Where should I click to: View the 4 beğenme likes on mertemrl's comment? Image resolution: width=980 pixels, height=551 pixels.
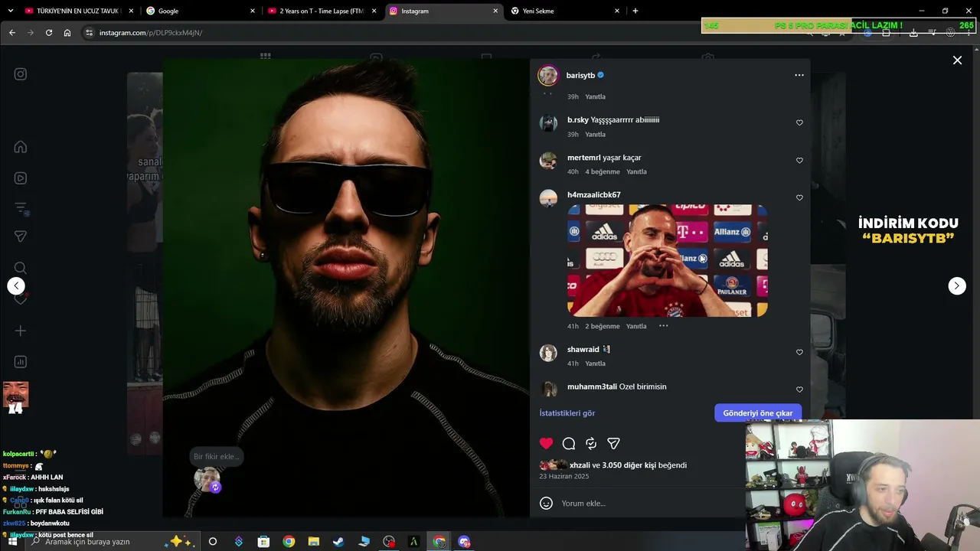[x=603, y=172]
